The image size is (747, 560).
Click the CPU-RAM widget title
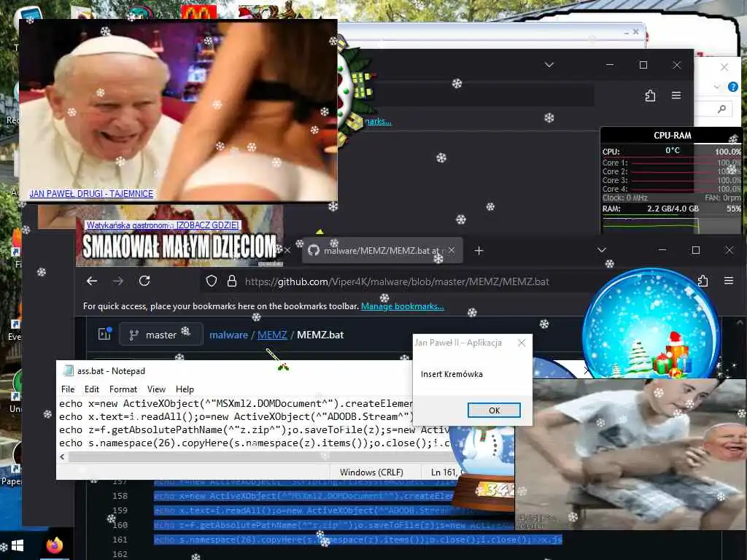[x=672, y=135]
